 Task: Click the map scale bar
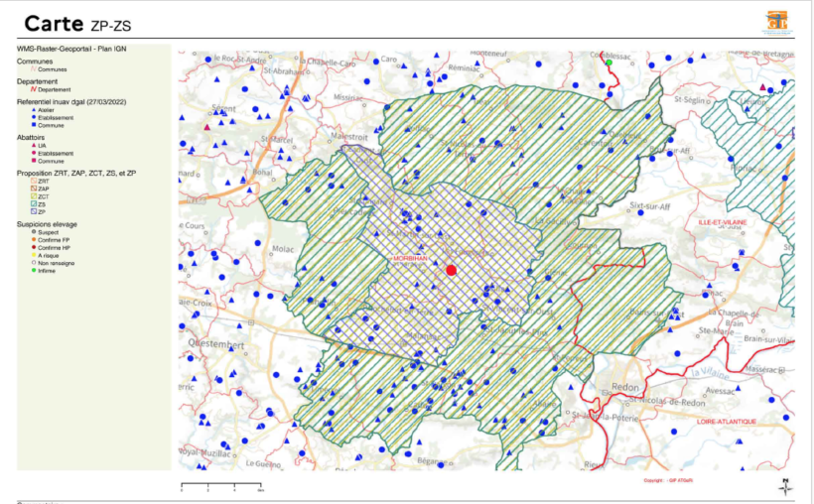(222, 486)
